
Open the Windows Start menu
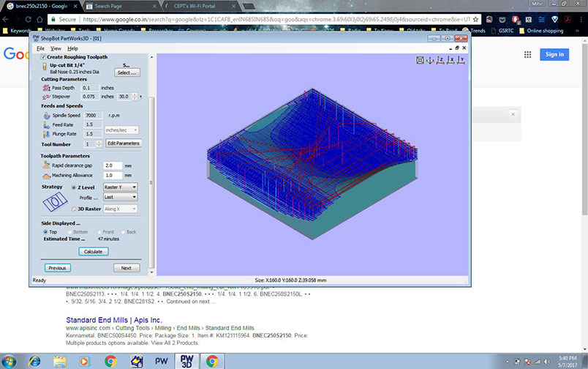tap(9, 362)
